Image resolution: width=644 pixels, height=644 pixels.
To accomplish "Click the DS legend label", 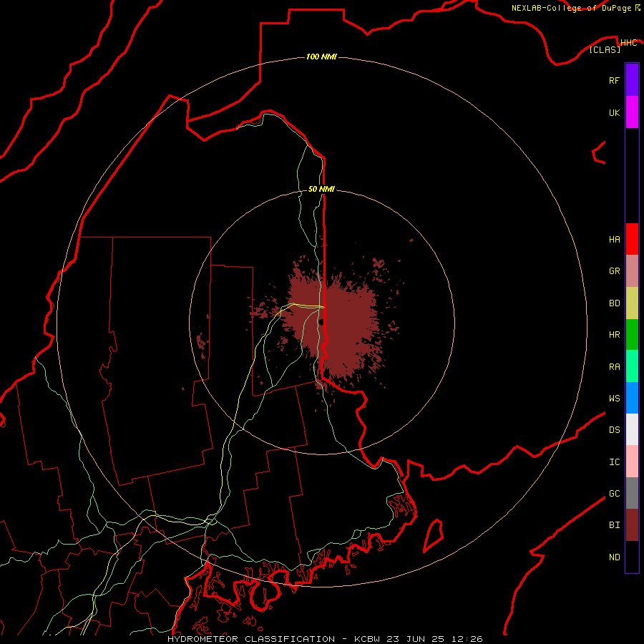I will pyautogui.click(x=614, y=429).
